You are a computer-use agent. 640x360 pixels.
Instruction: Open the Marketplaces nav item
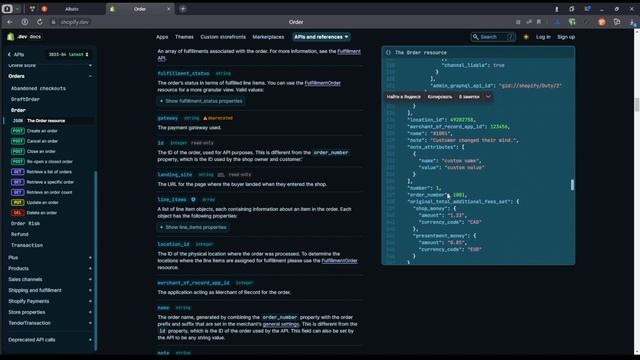coord(268,37)
